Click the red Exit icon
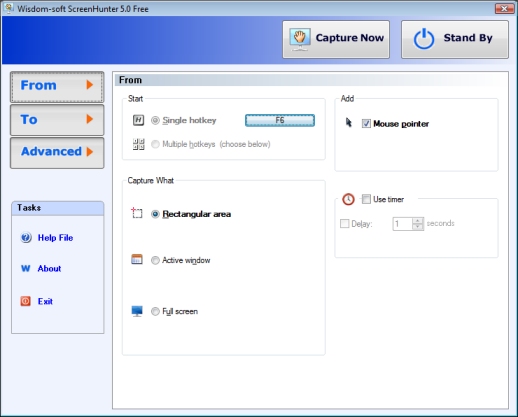Viewport: 518px width, 417px height. point(26,301)
